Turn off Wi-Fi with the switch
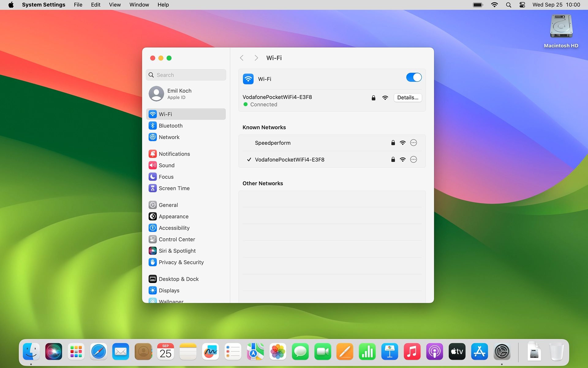Screen dimensions: 588x368 tap(414, 77)
